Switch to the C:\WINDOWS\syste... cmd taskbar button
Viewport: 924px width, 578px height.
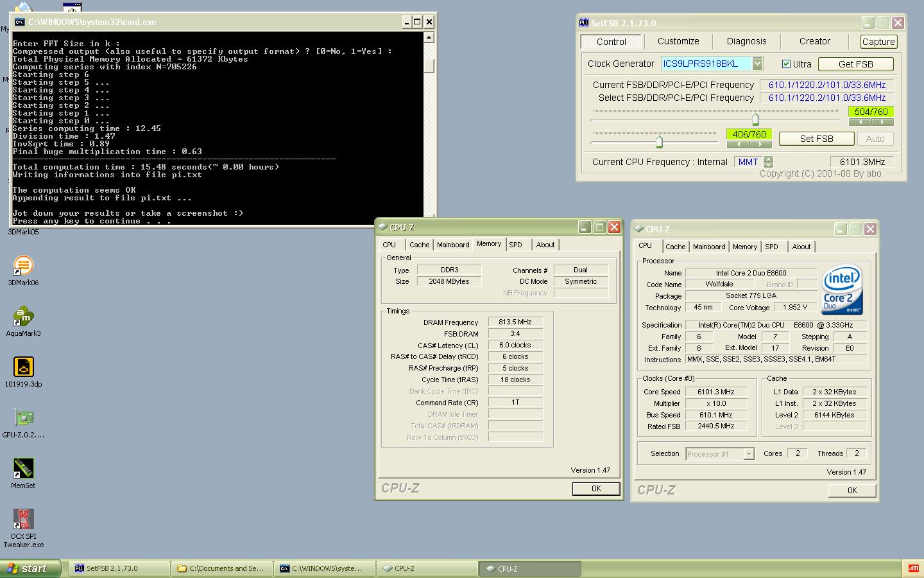click(x=325, y=568)
